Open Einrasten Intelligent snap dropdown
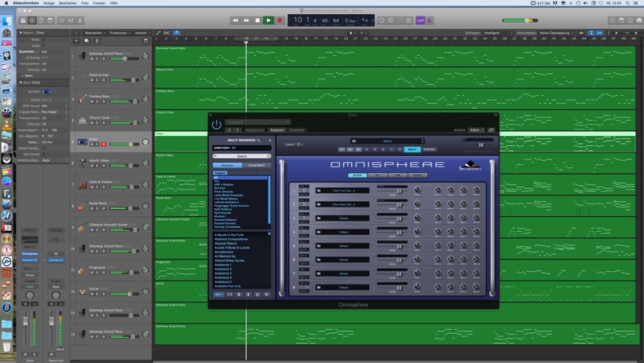Viewport: 644px width, 363px height. click(x=499, y=33)
